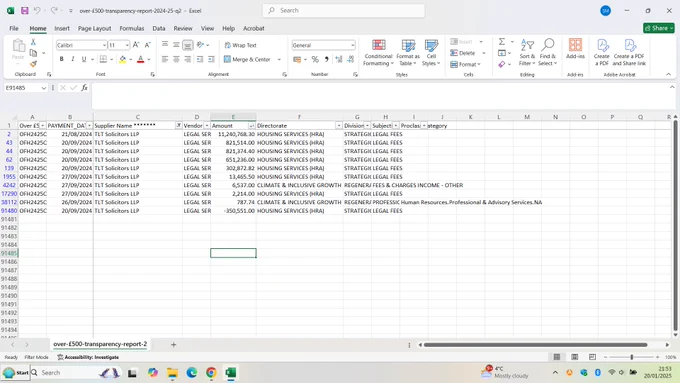Click Merge & Center button

coord(247,59)
